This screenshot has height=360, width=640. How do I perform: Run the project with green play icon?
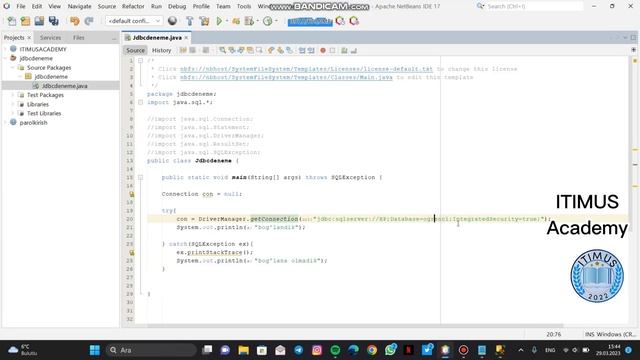point(219,21)
